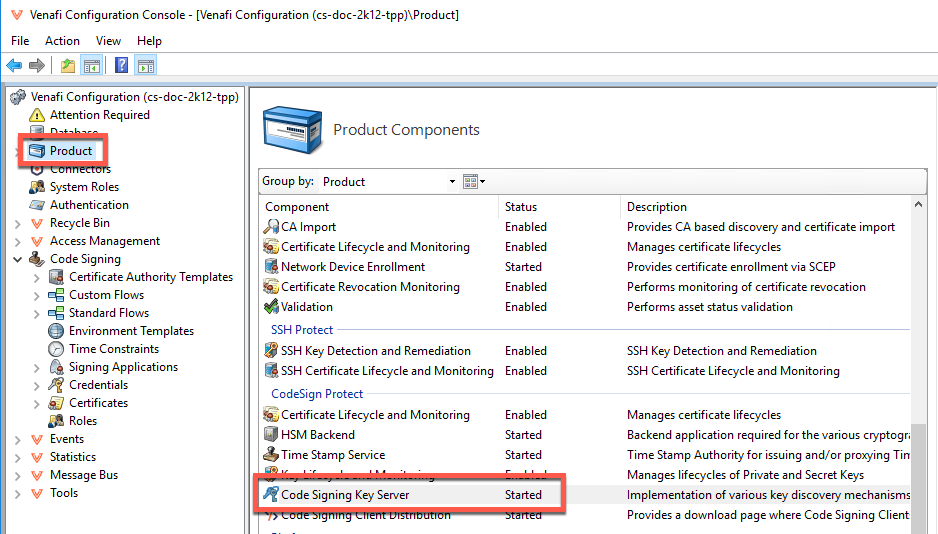This screenshot has height=534, width=938.
Task: Expand the Custom Flows tree node
Action: (37, 295)
